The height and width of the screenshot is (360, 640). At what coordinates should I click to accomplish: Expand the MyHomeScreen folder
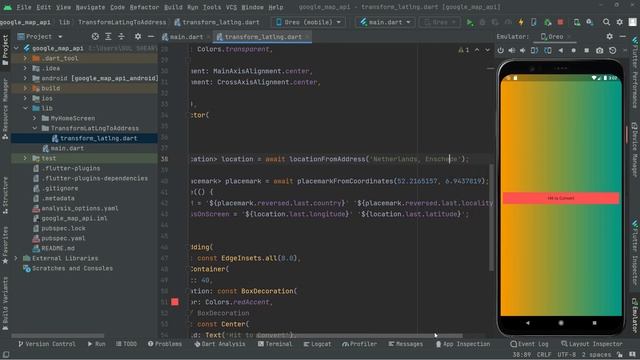click(x=35, y=118)
